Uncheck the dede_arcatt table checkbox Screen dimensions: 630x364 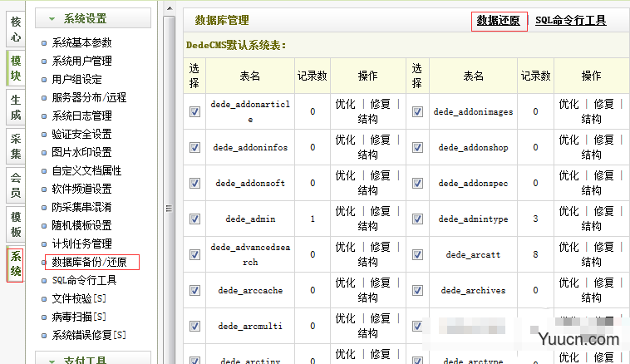coord(417,254)
